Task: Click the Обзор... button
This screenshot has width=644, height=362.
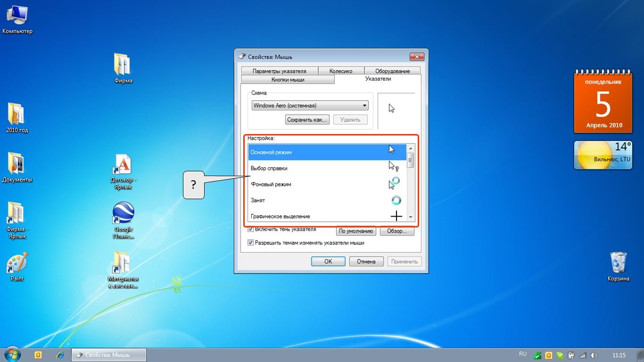Action: tap(396, 231)
